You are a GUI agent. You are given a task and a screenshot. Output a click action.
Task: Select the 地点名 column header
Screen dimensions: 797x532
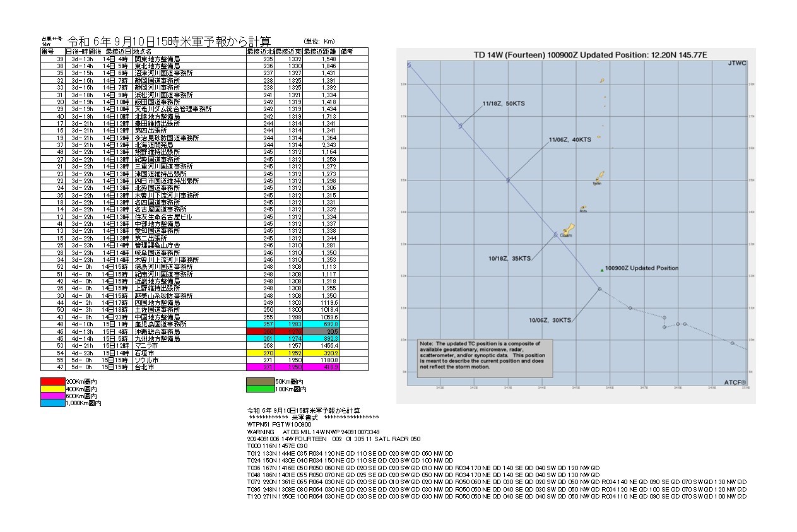189,52
